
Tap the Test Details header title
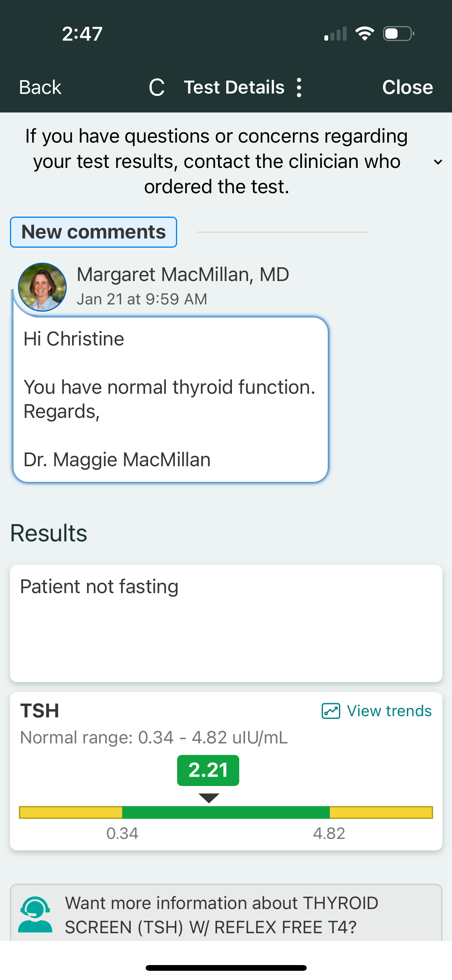coord(234,87)
